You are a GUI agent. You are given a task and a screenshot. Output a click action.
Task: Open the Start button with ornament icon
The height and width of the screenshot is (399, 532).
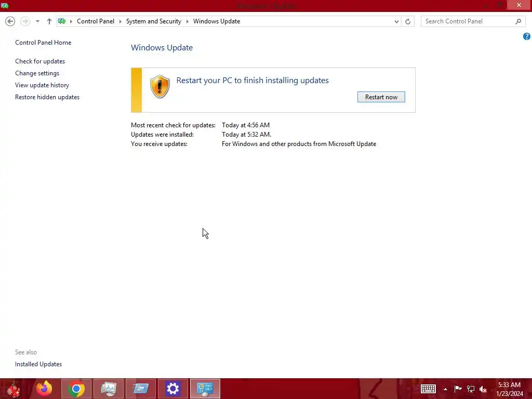[x=14, y=389]
